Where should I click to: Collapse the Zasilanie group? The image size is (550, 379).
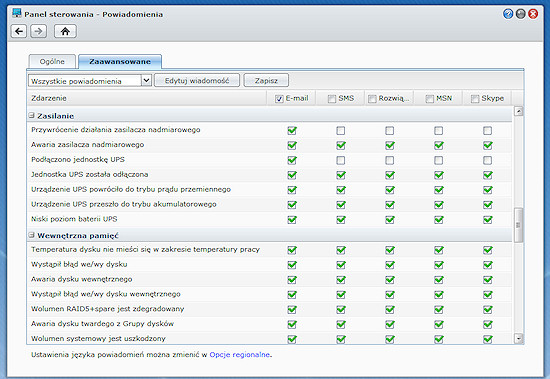click(x=32, y=115)
